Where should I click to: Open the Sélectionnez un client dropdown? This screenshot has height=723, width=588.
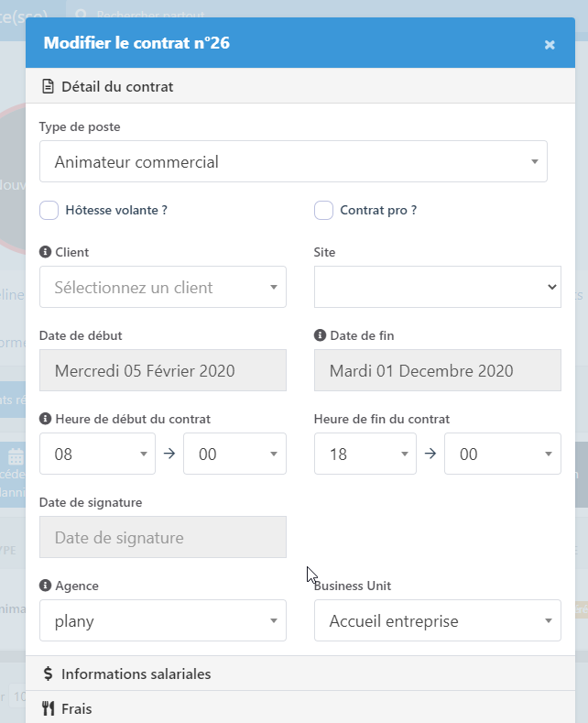pyautogui.click(x=163, y=287)
